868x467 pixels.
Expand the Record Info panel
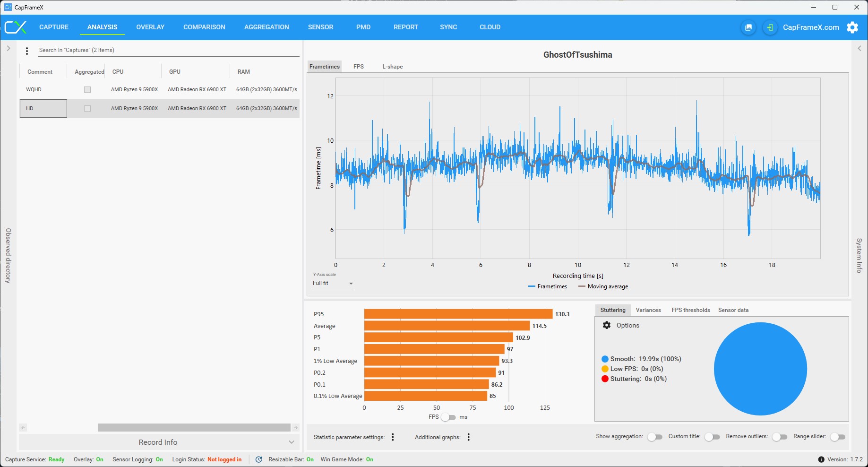(x=159, y=442)
